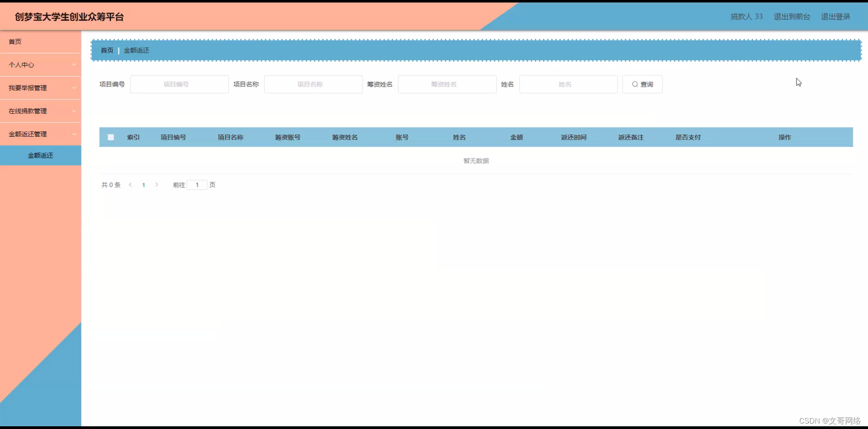Image resolution: width=868 pixels, height=429 pixels.
Task: Click the 查询 search button
Action: pos(642,84)
